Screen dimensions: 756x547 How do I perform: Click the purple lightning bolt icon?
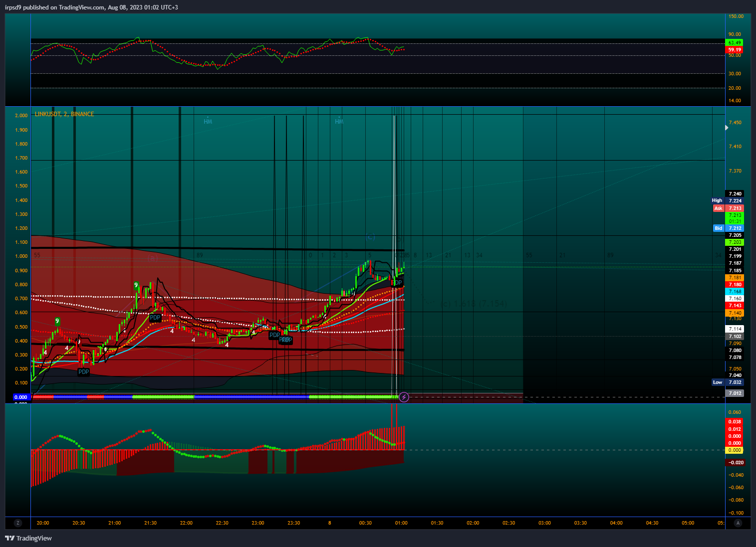click(404, 397)
